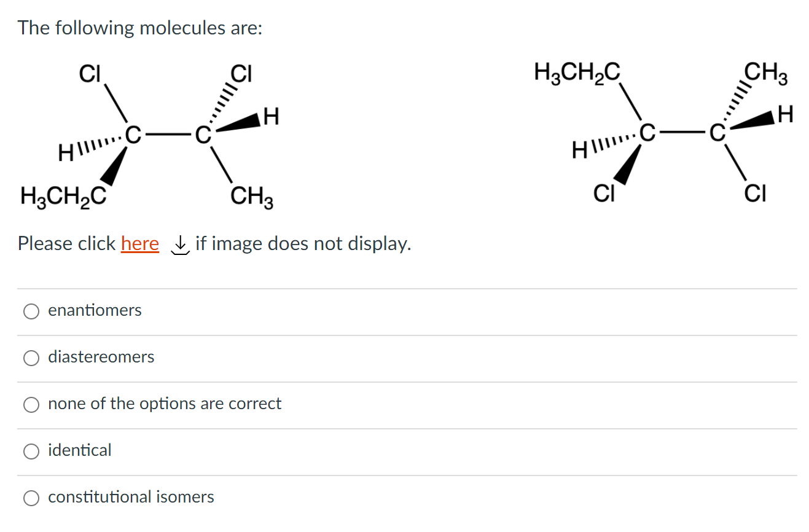Click the text if image does not display

coord(302,243)
